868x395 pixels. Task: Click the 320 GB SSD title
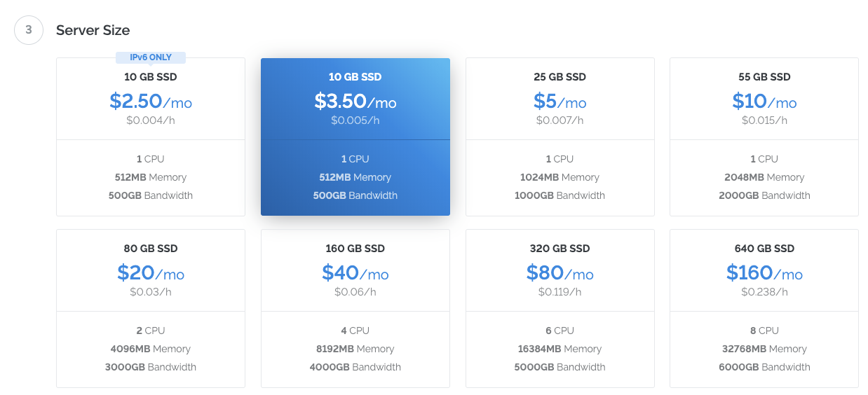560,249
